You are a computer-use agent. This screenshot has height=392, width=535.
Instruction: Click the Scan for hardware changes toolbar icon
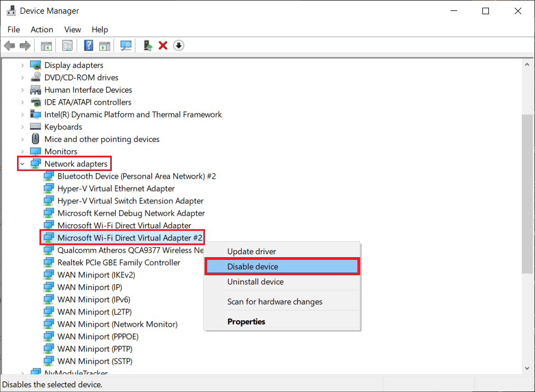tap(126, 45)
